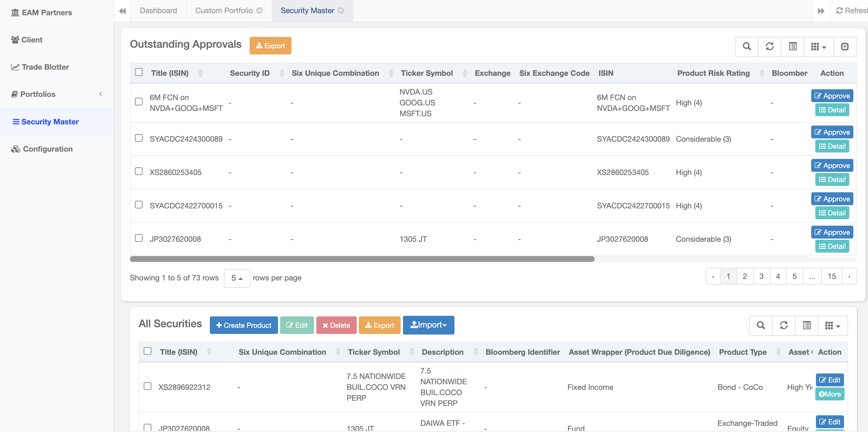The width and height of the screenshot is (868, 432).
Task: Click refresh icon in All Securities toolbar
Action: [783, 325]
